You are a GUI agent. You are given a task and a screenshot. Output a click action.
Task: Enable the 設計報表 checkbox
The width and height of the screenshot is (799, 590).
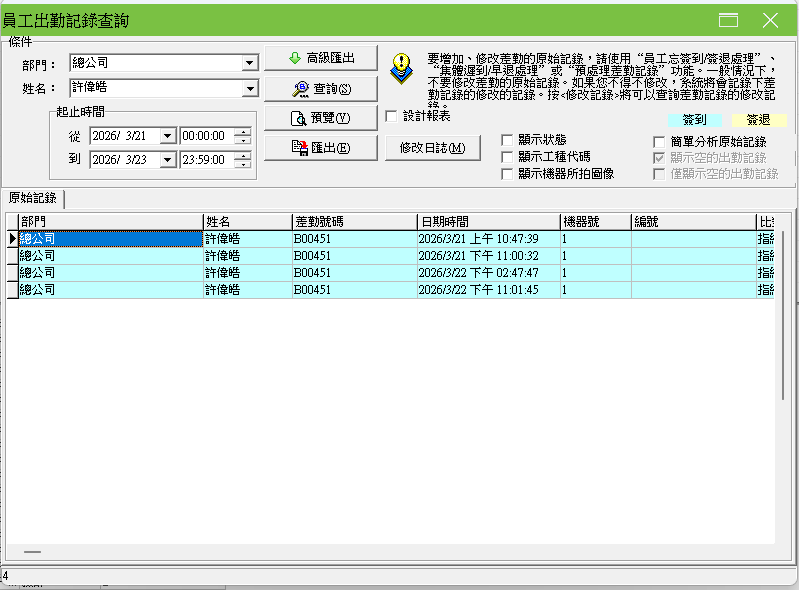pyautogui.click(x=392, y=116)
